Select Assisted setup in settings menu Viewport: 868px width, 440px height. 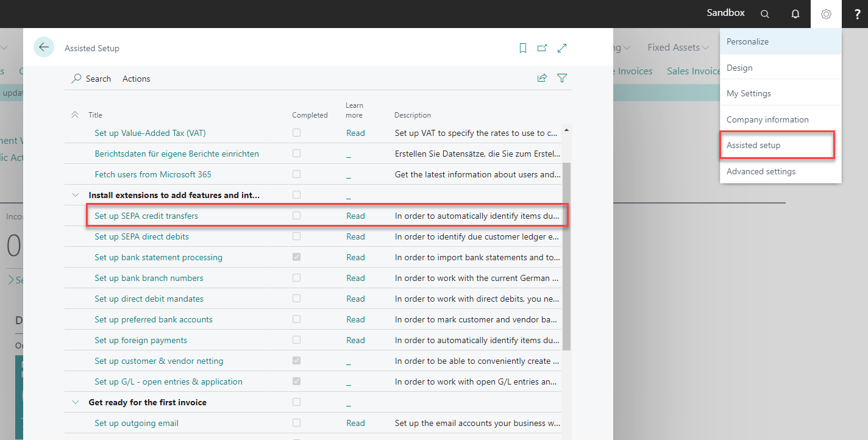[x=753, y=146]
